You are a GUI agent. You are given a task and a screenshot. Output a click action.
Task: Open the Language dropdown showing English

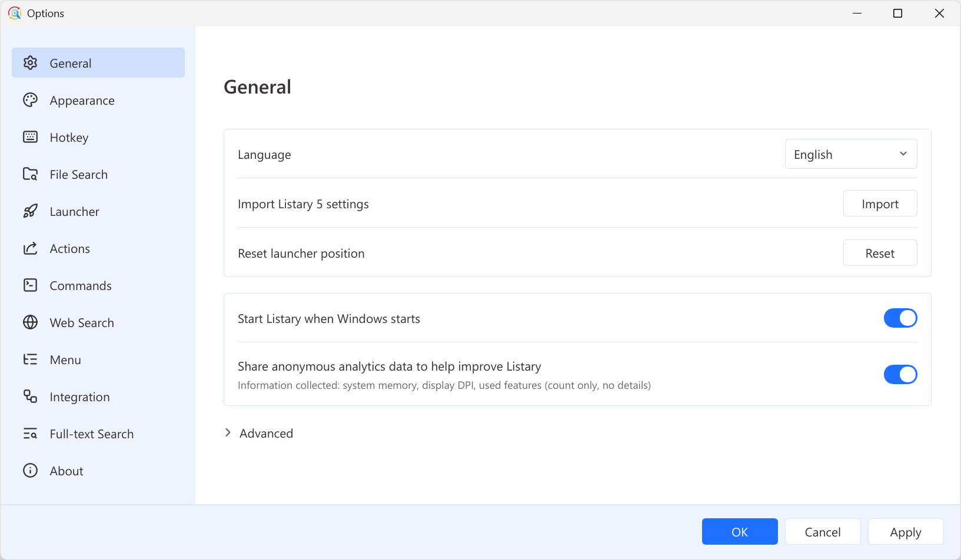tap(851, 154)
